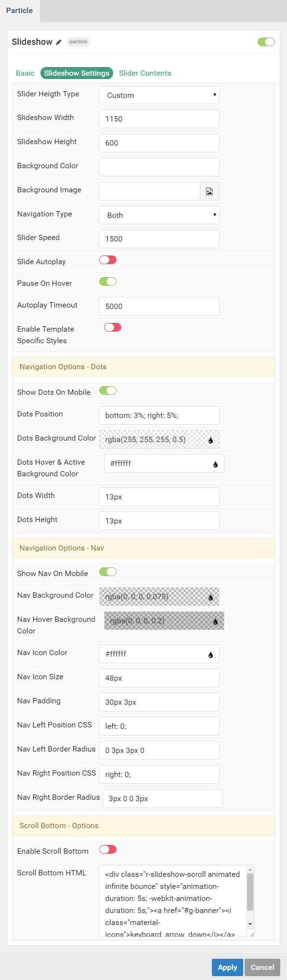Open the Navigation Type dropdown
The image size is (287, 980).
pos(159,215)
